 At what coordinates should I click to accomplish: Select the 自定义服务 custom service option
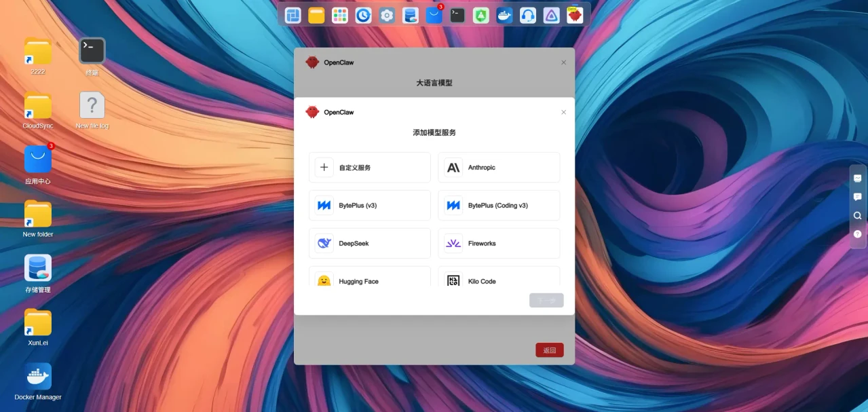(369, 167)
